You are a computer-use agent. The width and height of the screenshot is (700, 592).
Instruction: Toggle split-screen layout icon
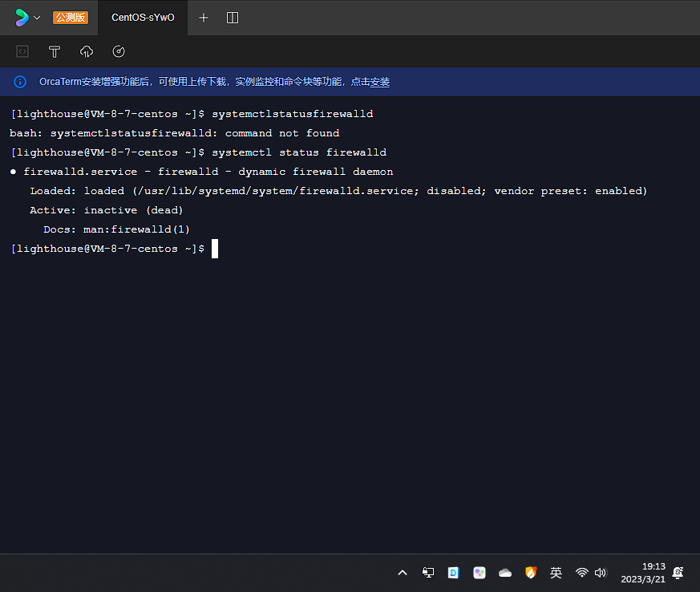[233, 18]
